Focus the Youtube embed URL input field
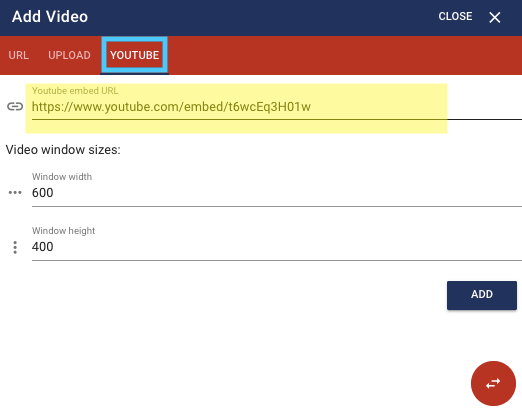Image resolution: width=522 pixels, height=412 pixels. click(277, 107)
